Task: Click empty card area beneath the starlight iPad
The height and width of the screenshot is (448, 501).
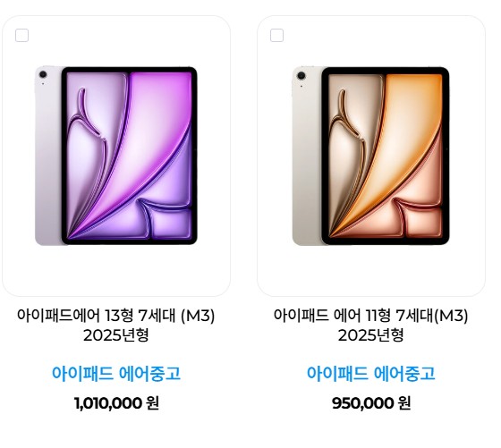Action: [x=371, y=271]
